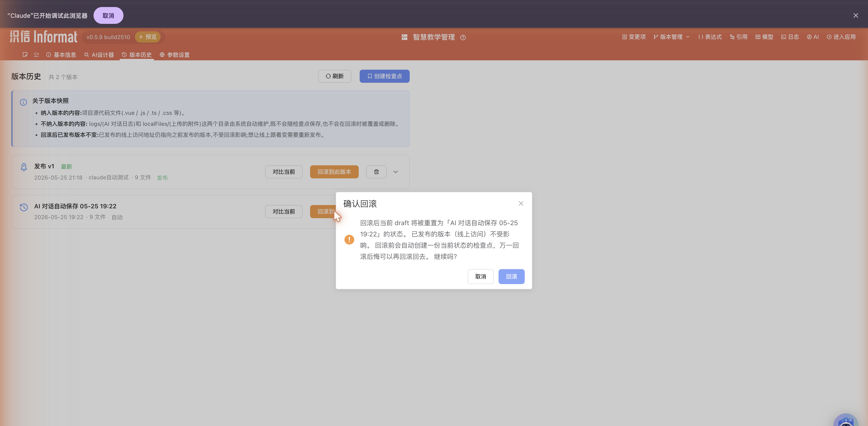Switch to the 基本信息 tab
Screen dimensions: 868x426
pyautogui.click(x=61, y=55)
